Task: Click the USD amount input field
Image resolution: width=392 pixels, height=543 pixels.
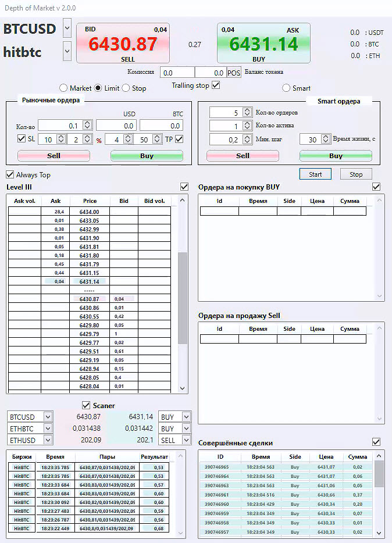Action: 116,126
